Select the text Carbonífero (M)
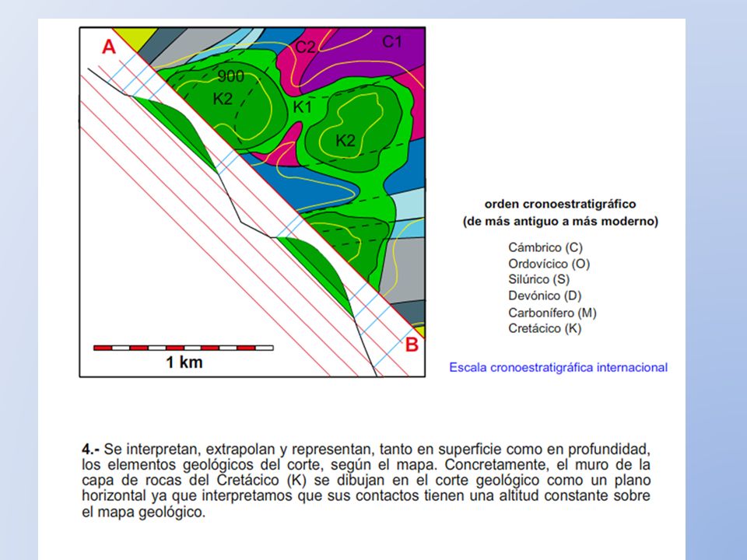 [x=552, y=313]
